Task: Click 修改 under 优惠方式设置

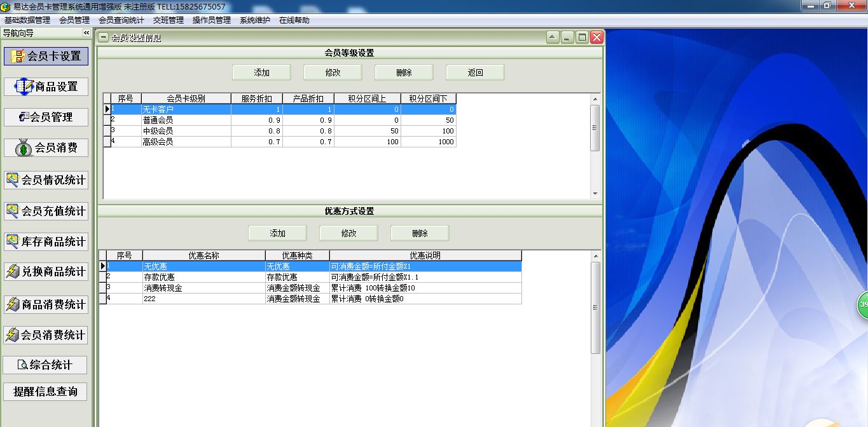Action: [349, 233]
